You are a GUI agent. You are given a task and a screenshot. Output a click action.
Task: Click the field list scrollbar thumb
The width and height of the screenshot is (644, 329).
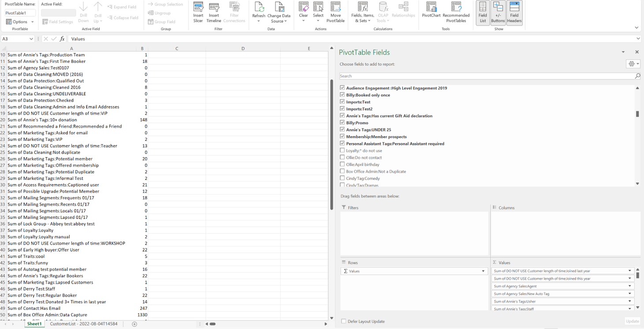(x=637, y=114)
